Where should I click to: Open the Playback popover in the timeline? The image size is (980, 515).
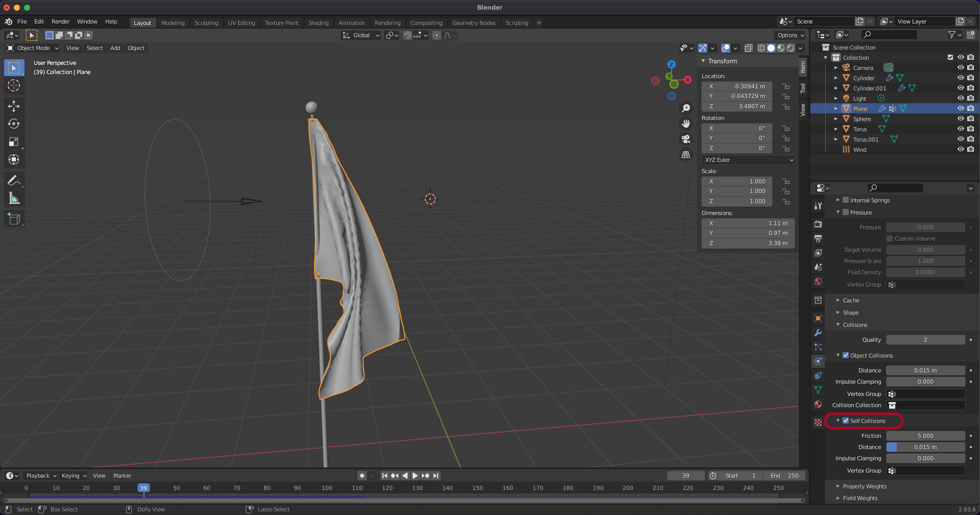coord(41,476)
